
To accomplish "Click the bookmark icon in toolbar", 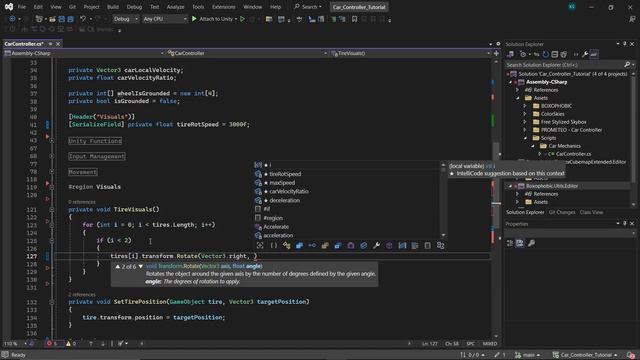I will point(354,19).
